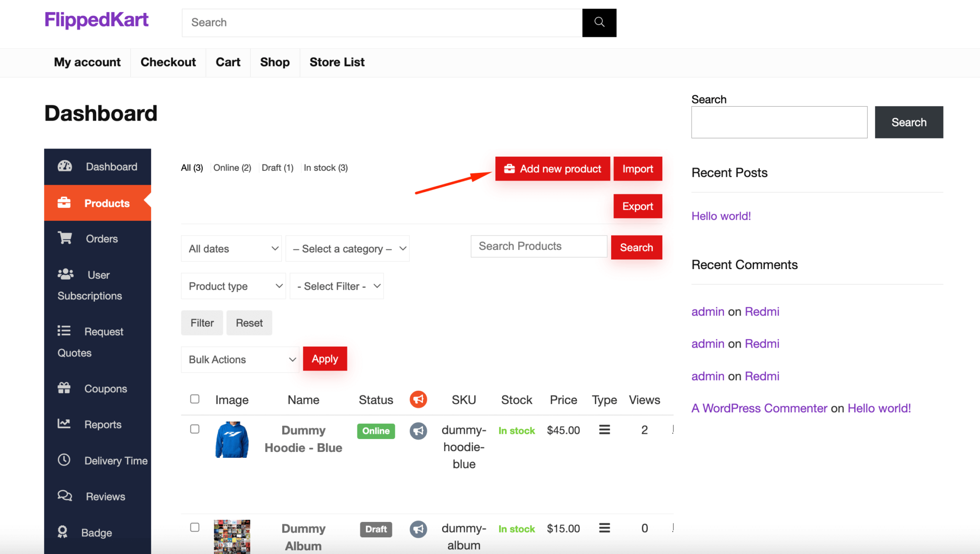This screenshot has height=554, width=980.
Task: Click the Reset button
Action: (249, 323)
